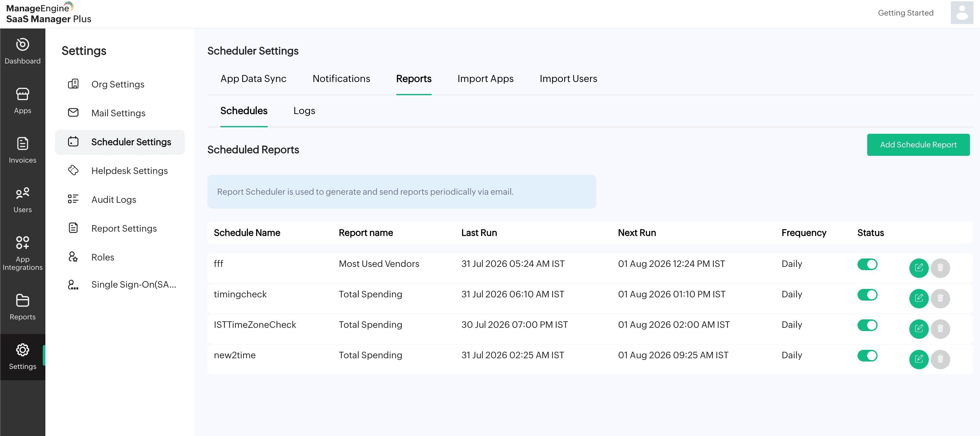Open Roles settings
This screenshot has height=436, width=980.
(x=120, y=257)
